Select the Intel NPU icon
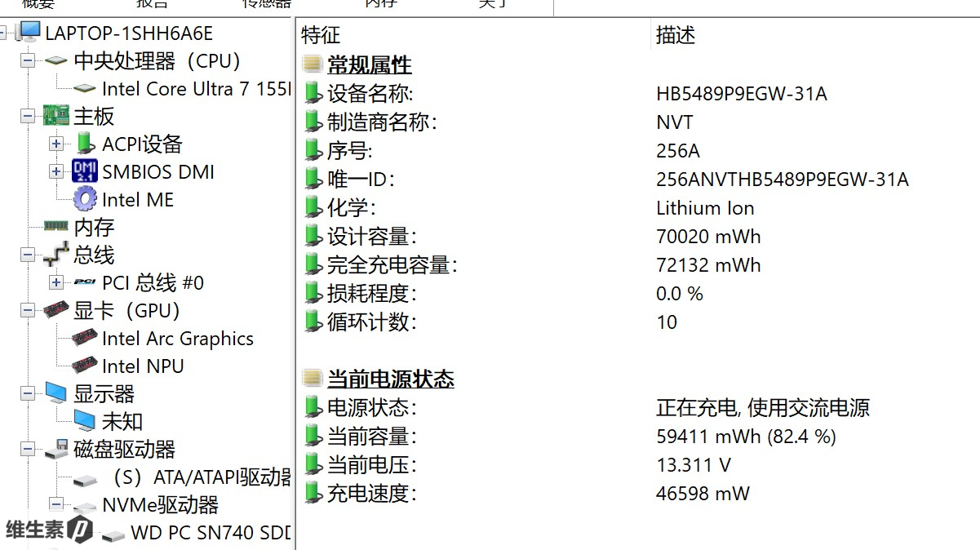The width and height of the screenshot is (980, 550). (x=85, y=366)
